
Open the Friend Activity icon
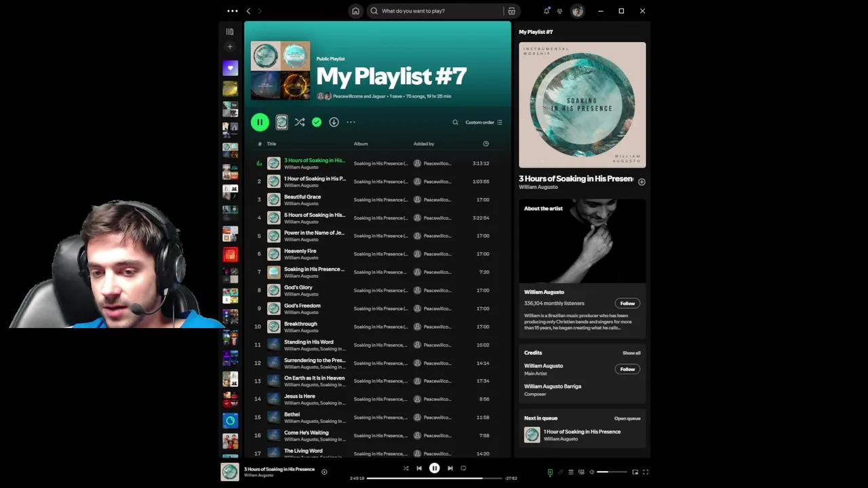[559, 11]
